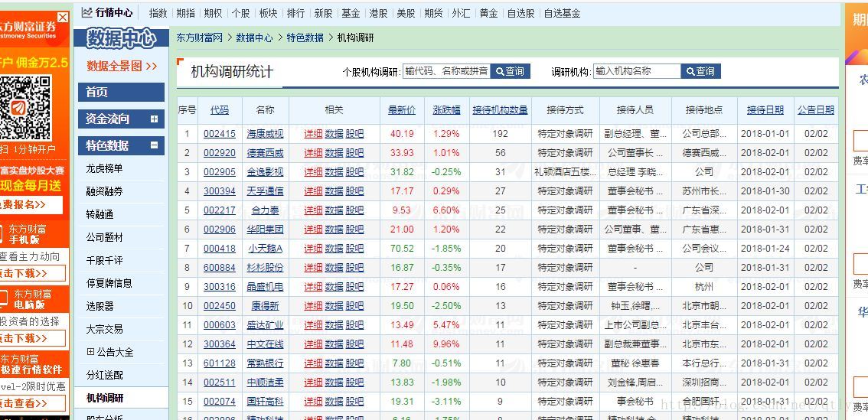Click 192 institution count for 海康威视
Viewport: 868px width, 420px height.
point(501,134)
